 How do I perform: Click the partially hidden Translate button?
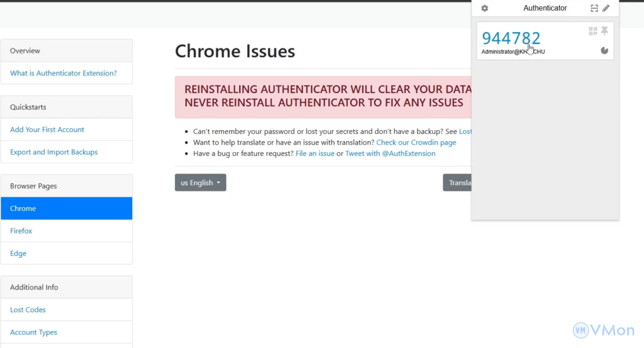click(x=457, y=183)
